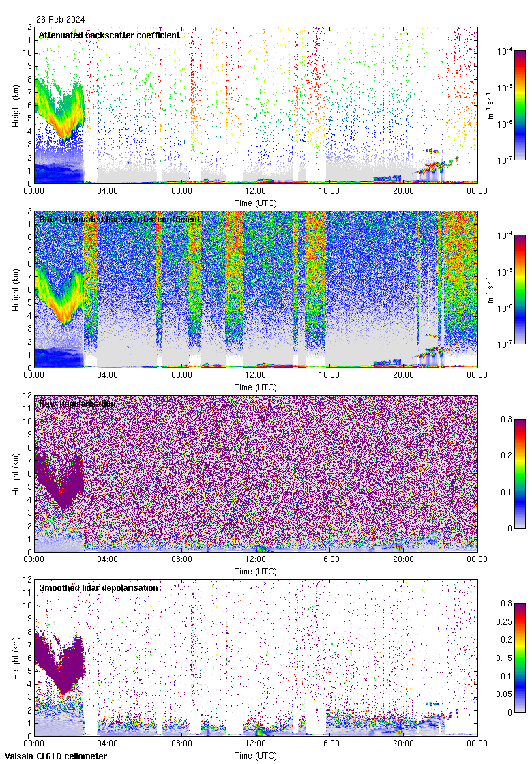Click the smoothed depolarisation colorbar at the bottom

coord(520,658)
